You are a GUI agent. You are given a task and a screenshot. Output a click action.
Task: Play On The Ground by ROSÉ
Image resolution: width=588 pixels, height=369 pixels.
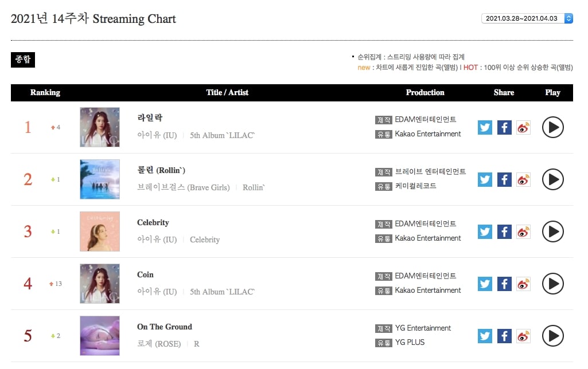(x=553, y=336)
